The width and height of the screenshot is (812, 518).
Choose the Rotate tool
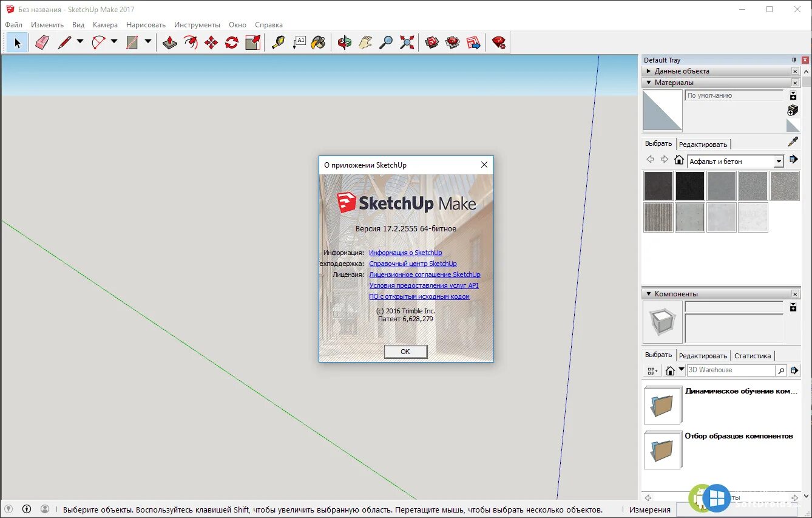pyautogui.click(x=232, y=43)
